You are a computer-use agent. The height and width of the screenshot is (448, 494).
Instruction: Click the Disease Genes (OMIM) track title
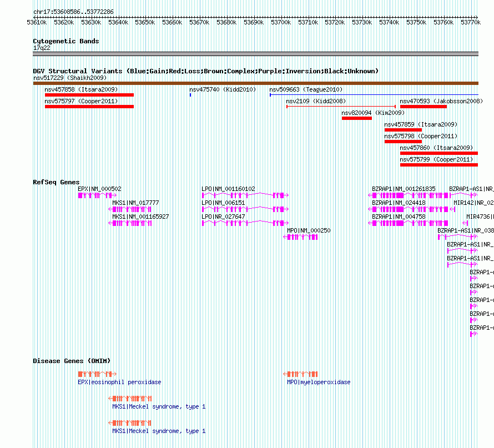pyautogui.click(x=72, y=361)
